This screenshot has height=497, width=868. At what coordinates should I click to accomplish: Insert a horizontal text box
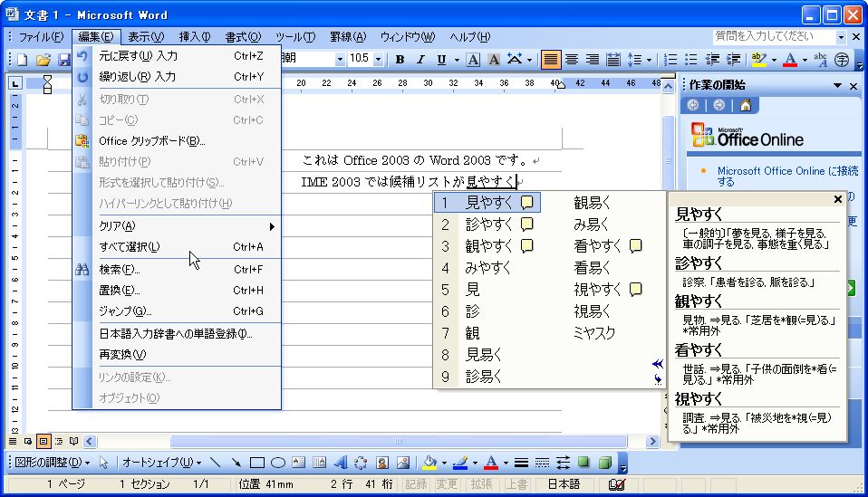pyautogui.click(x=298, y=463)
